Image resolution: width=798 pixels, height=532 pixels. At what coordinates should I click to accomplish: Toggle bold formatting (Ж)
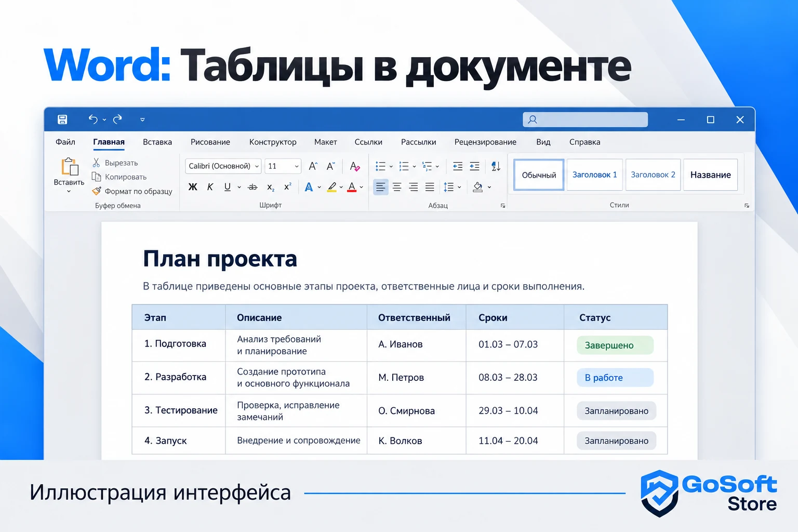(193, 187)
